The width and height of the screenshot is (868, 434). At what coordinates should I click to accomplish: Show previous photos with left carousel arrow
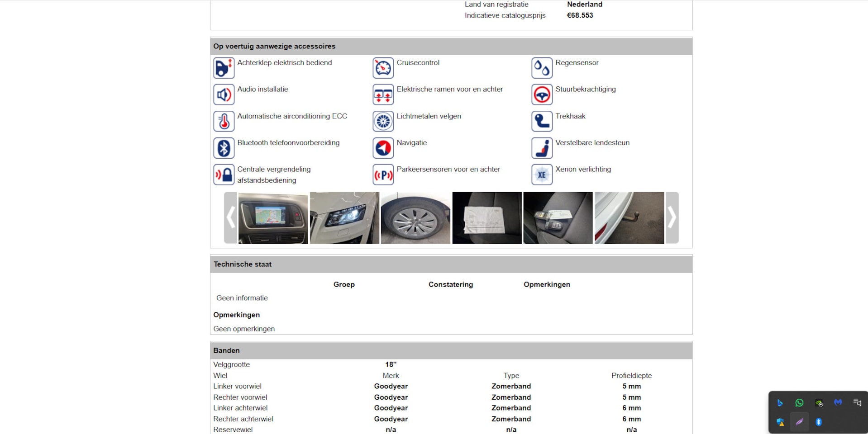[230, 218]
